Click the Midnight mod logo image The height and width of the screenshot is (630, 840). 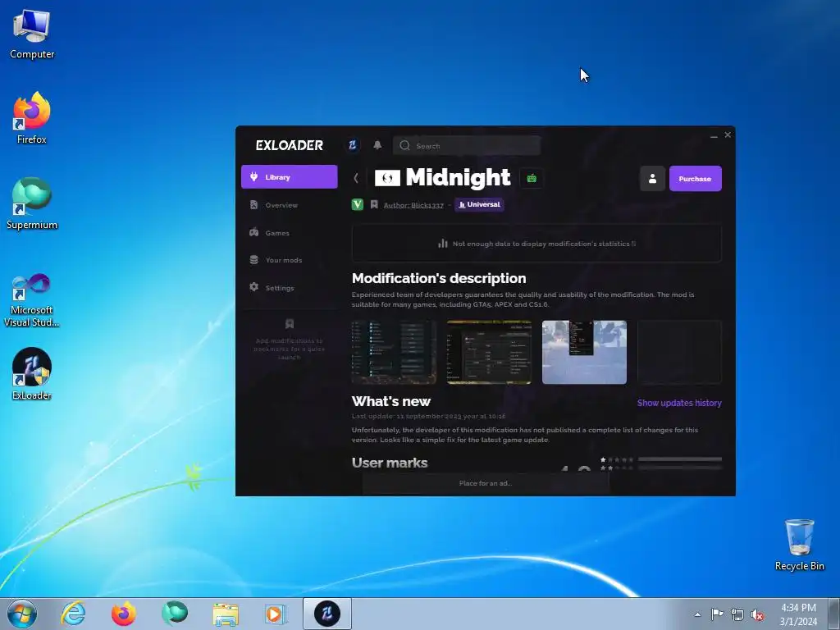pyautogui.click(x=387, y=178)
